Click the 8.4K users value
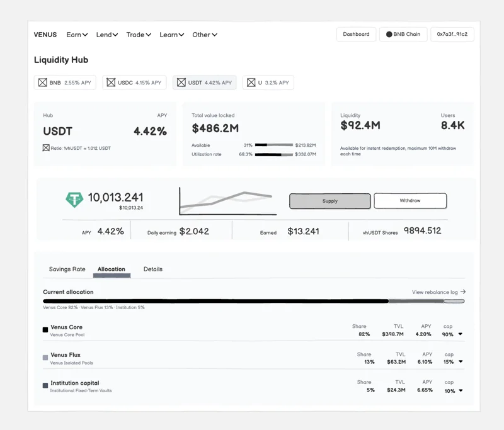The height and width of the screenshot is (430, 504). [x=452, y=125]
